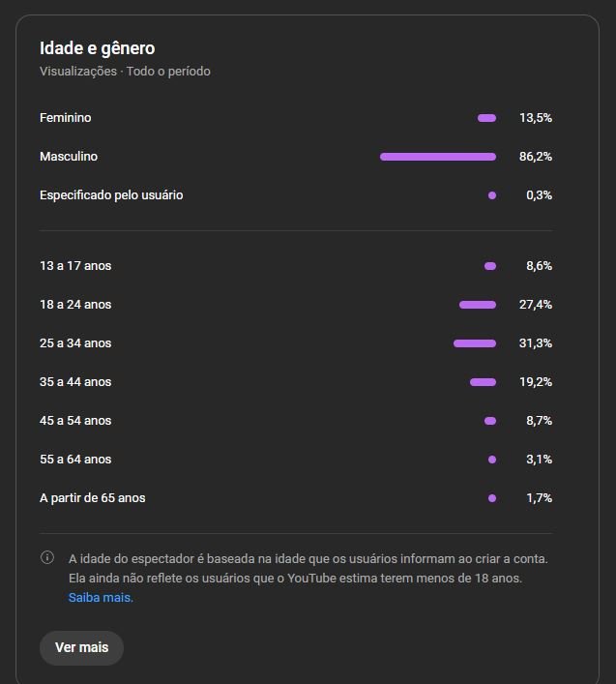Image resolution: width=616 pixels, height=684 pixels.
Task: Click the '25 a 34 anos' label
Action: click(x=75, y=343)
